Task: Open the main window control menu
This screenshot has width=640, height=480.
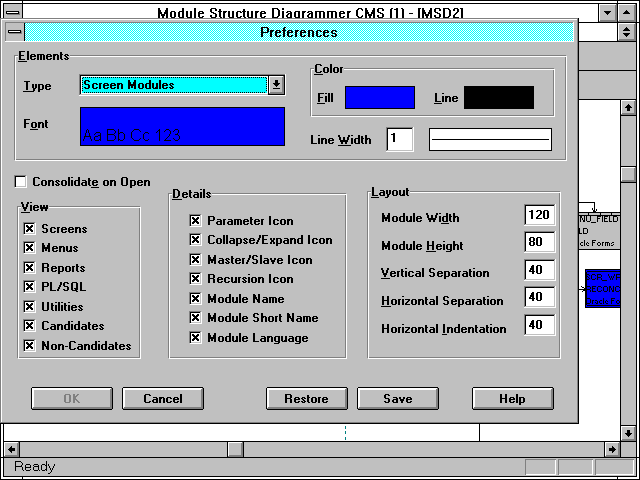Action: click(x=8, y=12)
